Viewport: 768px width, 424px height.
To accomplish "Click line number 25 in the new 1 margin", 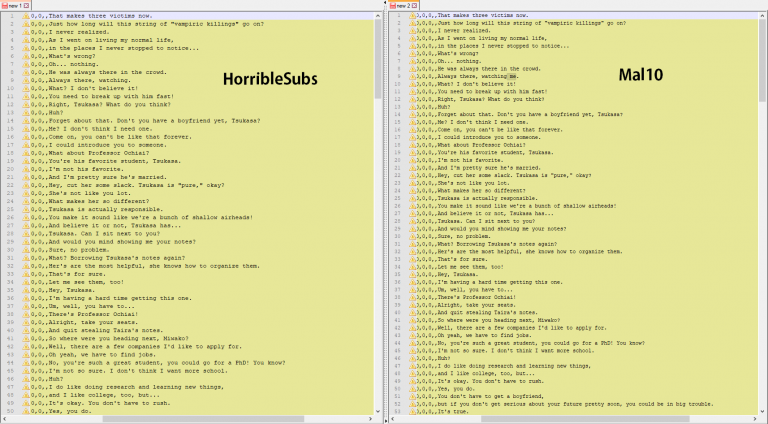I will click(11, 210).
